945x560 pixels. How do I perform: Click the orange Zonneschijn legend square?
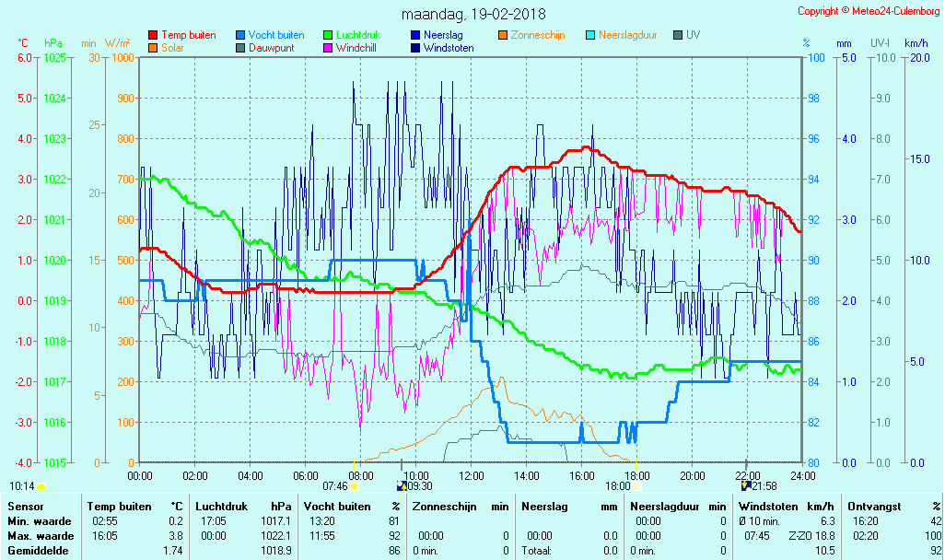[x=503, y=35]
